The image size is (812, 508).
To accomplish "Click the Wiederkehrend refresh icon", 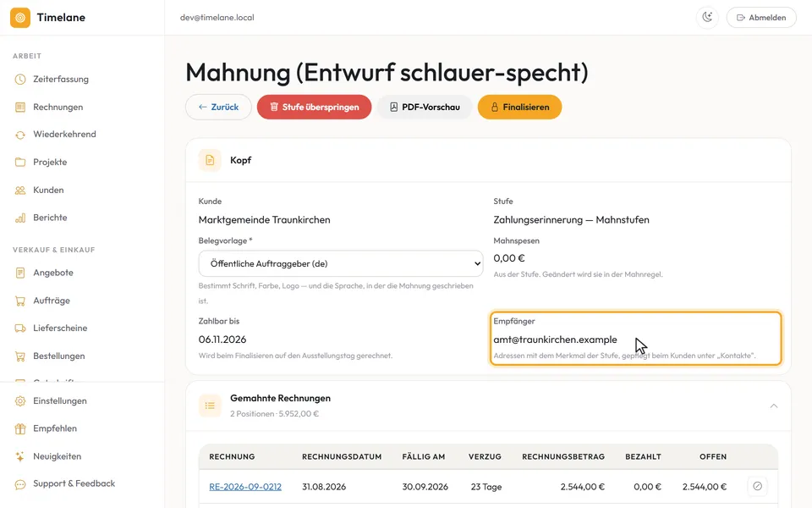I will click(x=20, y=135).
